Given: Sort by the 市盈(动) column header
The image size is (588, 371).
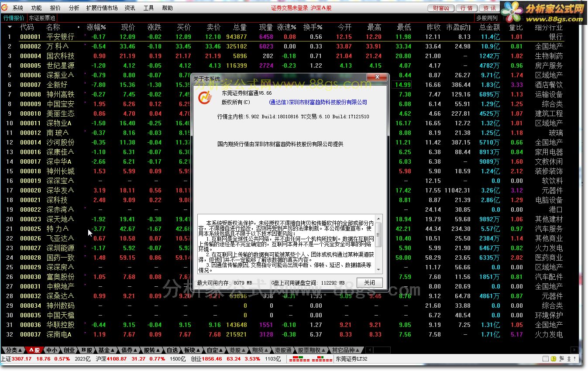Looking at the screenshot, I should [458, 27].
